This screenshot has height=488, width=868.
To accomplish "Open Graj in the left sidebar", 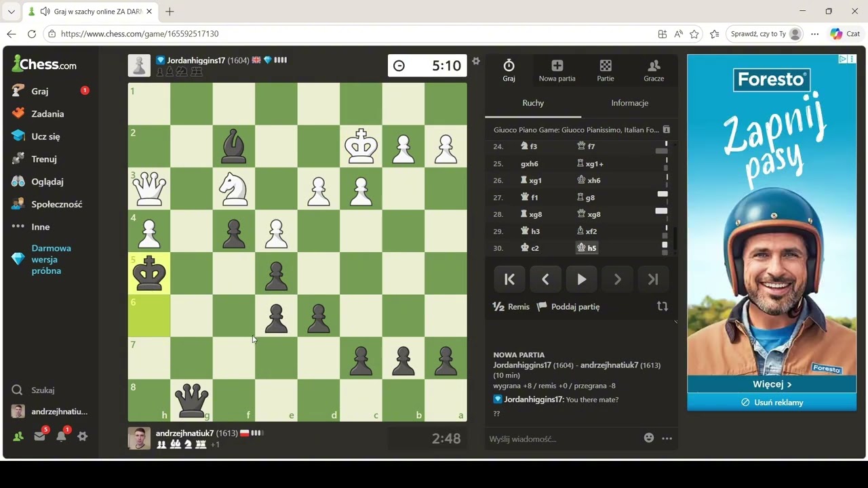I will [40, 91].
